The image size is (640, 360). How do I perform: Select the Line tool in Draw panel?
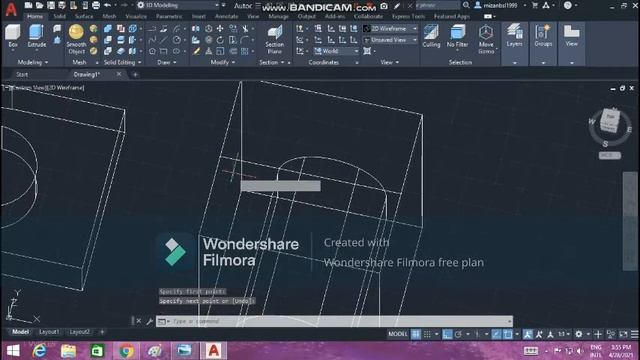click(163, 40)
